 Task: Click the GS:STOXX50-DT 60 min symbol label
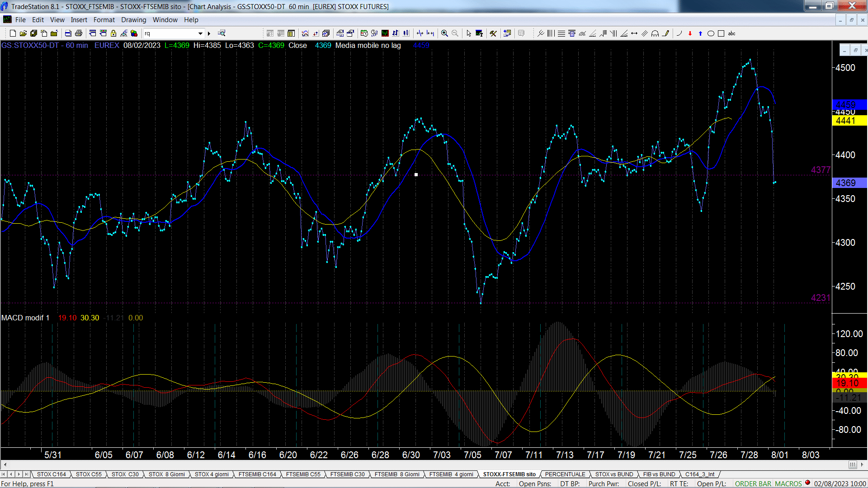(x=45, y=45)
